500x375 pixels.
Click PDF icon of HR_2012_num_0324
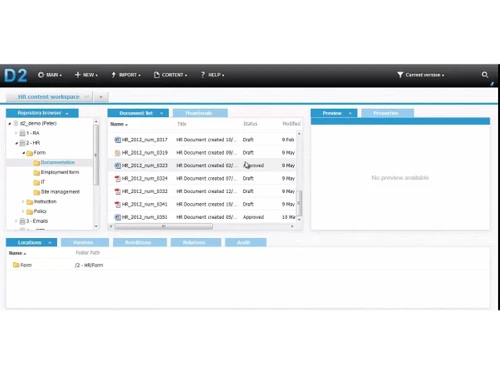click(x=117, y=178)
